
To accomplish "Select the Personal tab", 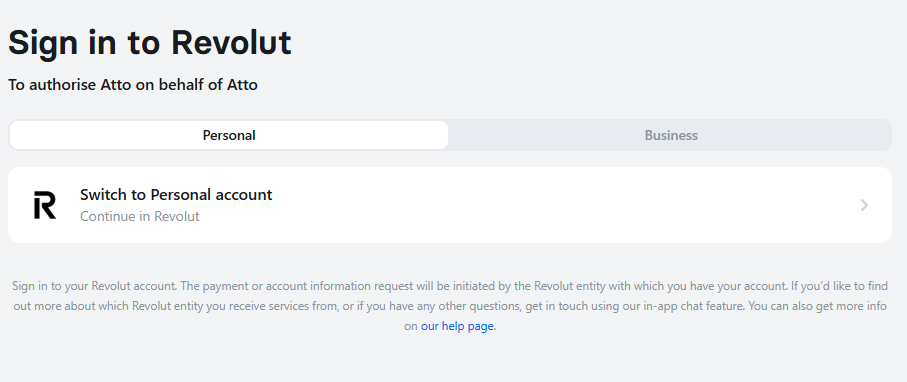I will [x=229, y=135].
